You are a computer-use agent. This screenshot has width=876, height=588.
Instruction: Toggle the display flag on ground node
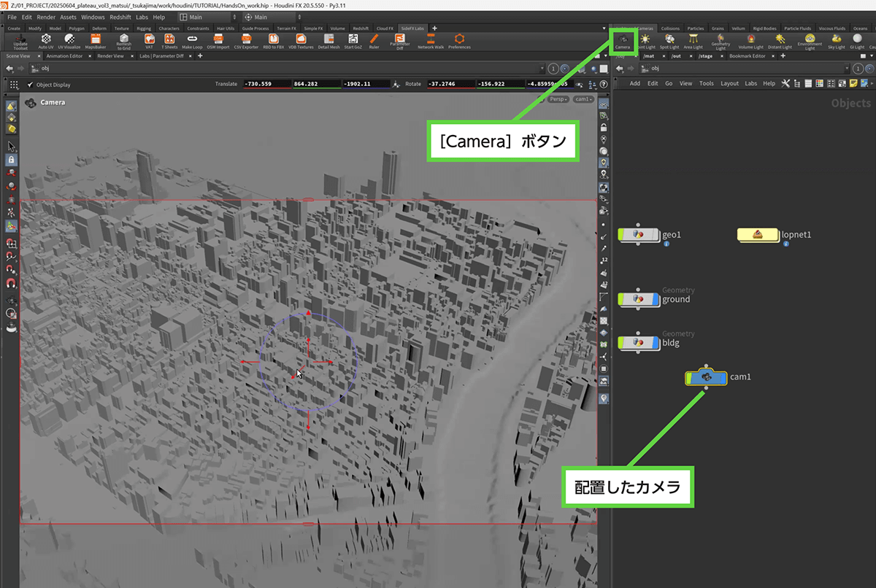(x=655, y=299)
